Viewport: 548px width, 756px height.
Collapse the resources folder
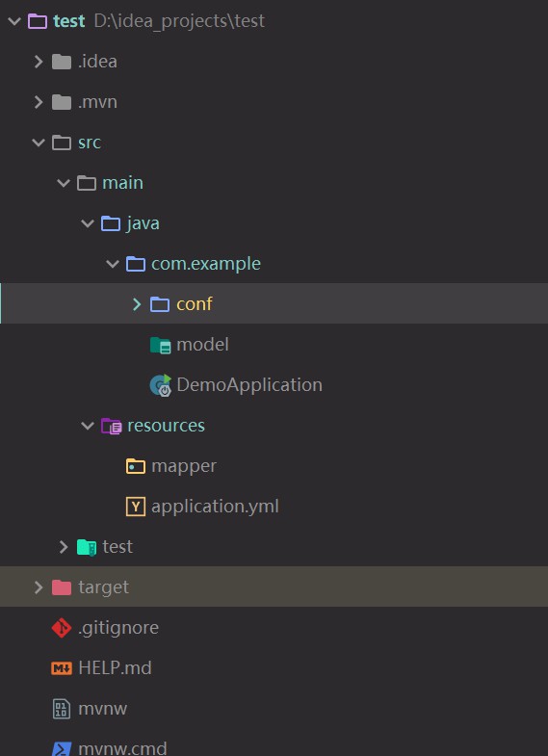tap(88, 426)
